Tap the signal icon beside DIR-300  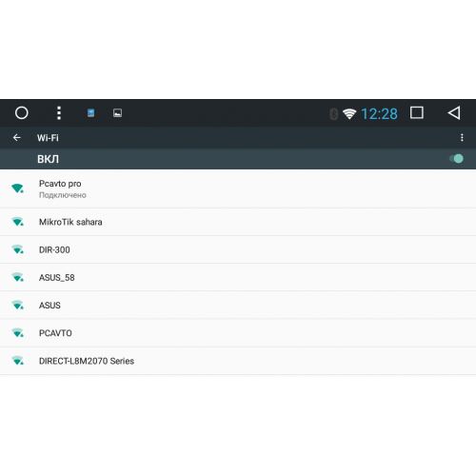[17, 249]
